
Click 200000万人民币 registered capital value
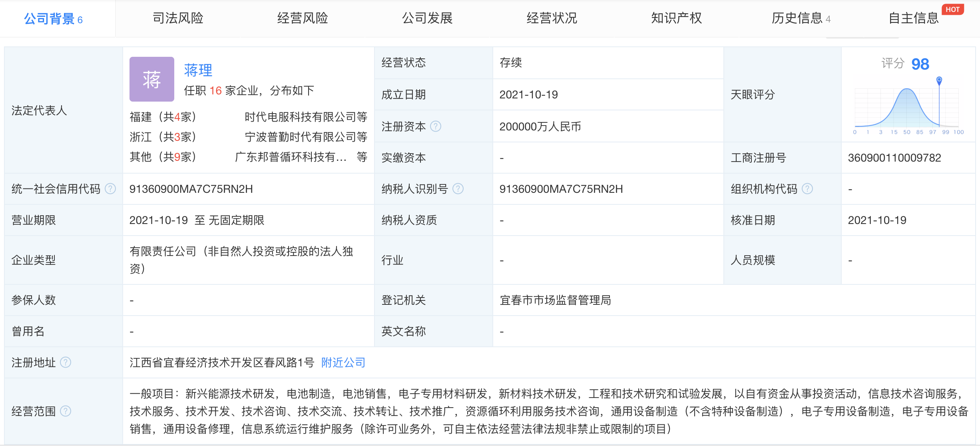click(540, 126)
